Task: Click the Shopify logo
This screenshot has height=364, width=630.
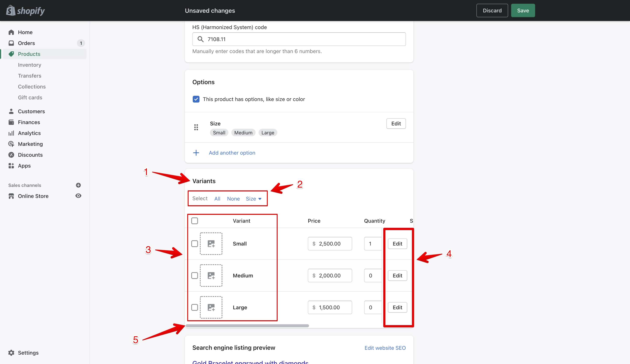Action: click(x=25, y=10)
